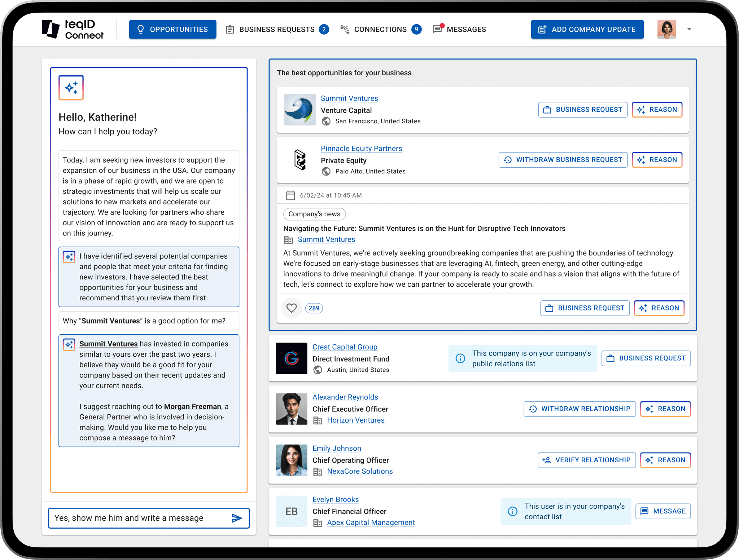
Task: Send Business Request from news post
Action: 585,308
